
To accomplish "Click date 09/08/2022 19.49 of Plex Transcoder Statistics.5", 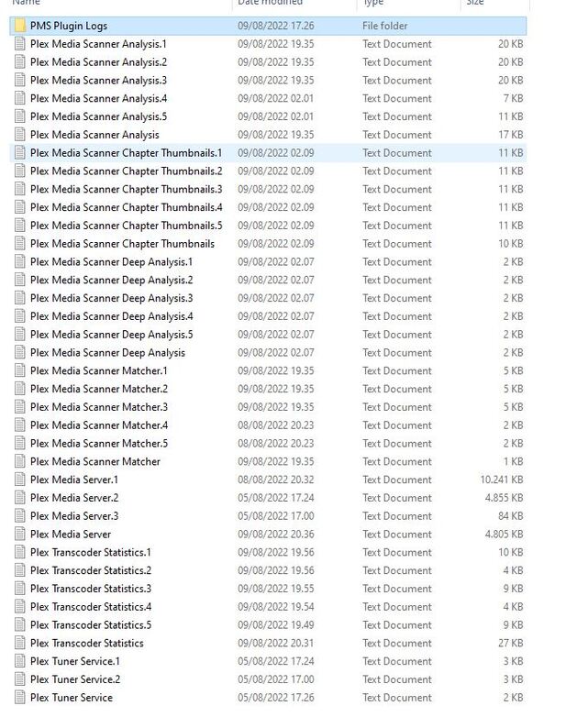I will point(276,624).
